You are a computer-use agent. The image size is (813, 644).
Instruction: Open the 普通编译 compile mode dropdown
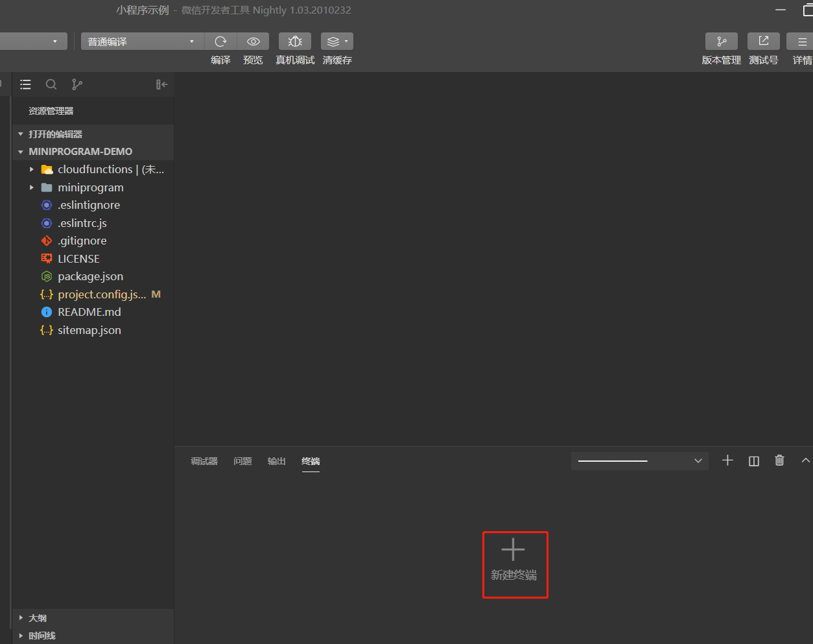[143, 42]
